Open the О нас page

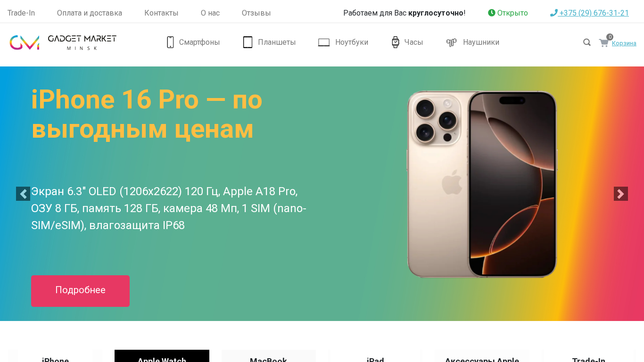coord(210,13)
